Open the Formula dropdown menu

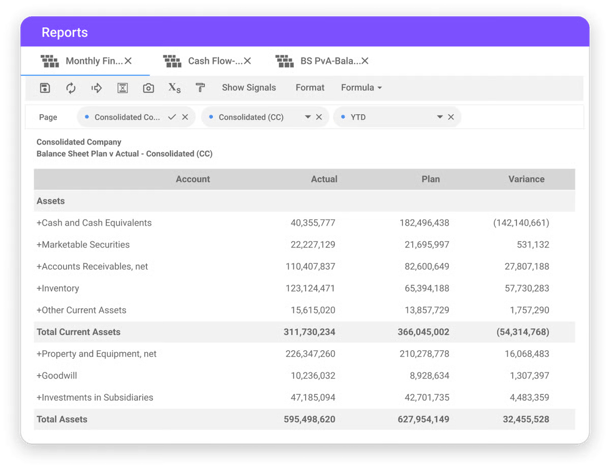tap(361, 88)
